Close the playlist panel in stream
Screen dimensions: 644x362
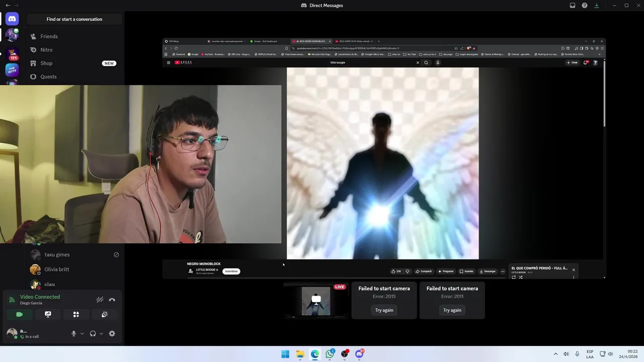[573, 270]
